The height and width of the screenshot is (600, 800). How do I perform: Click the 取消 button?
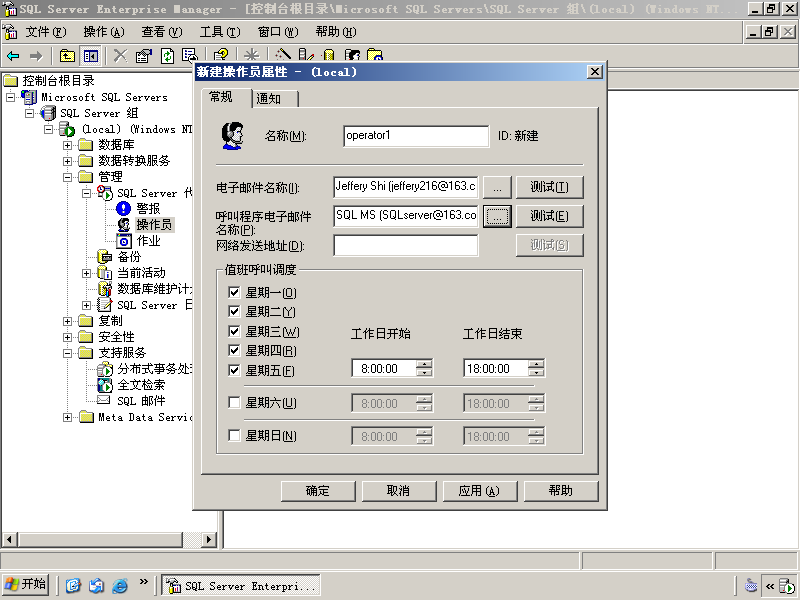click(399, 491)
